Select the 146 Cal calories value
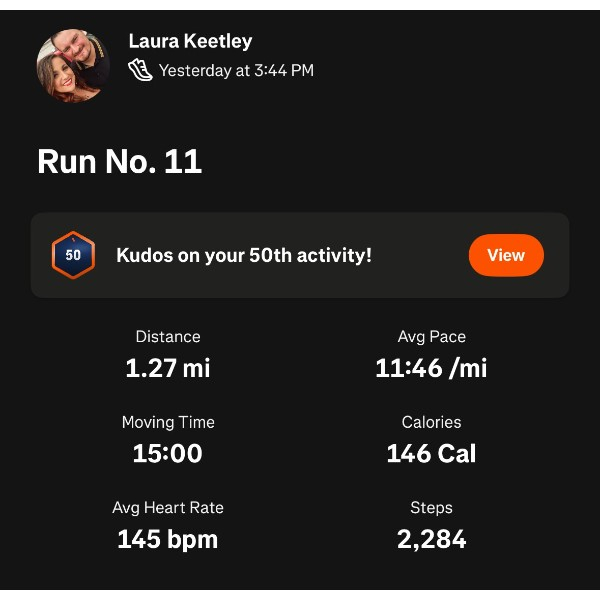 [431, 453]
